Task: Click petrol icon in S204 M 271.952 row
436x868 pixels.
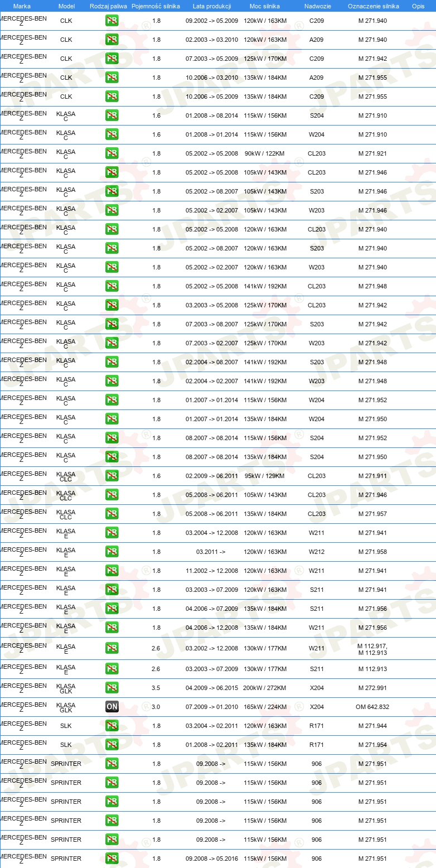Action: pos(112,438)
